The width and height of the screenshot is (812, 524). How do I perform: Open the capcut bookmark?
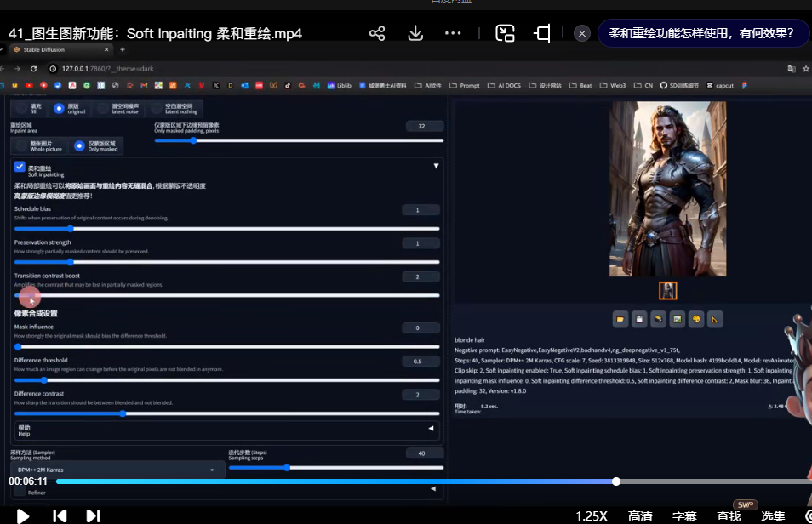[720, 85]
